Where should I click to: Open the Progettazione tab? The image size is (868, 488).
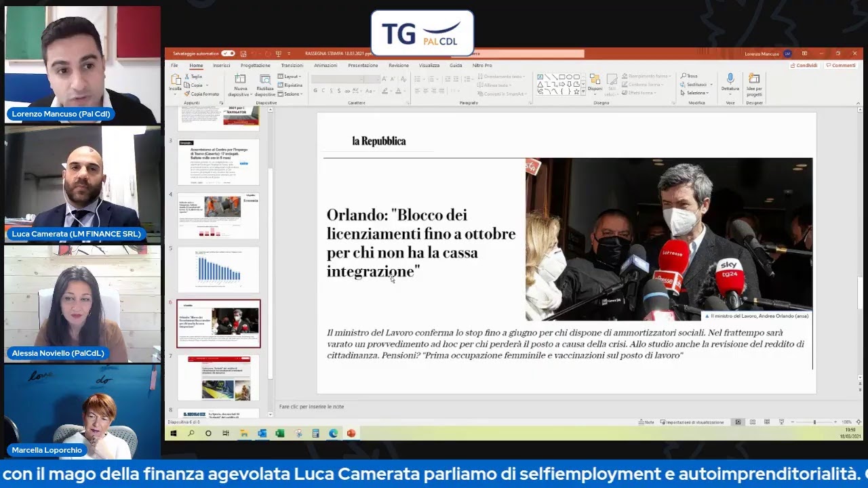pyautogui.click(x=255, y=66)
